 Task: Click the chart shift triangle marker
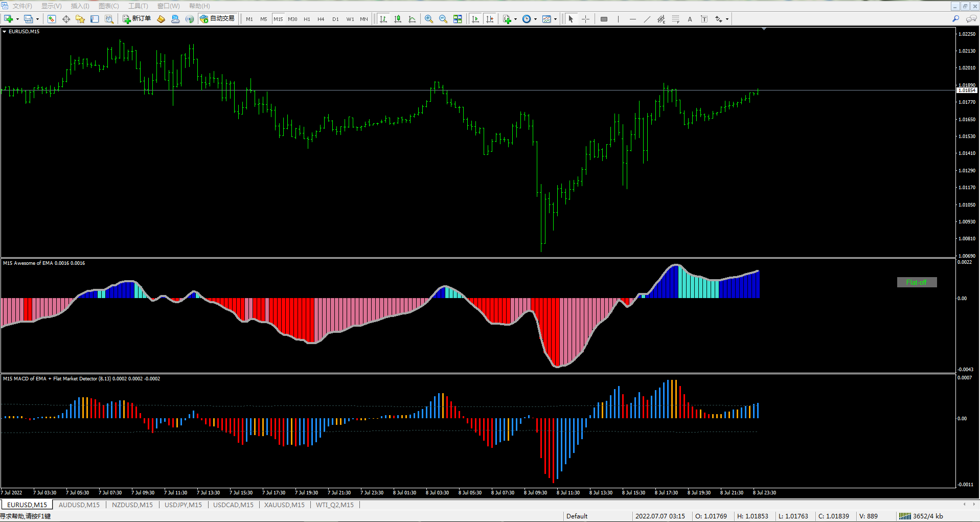coord(764,29)
